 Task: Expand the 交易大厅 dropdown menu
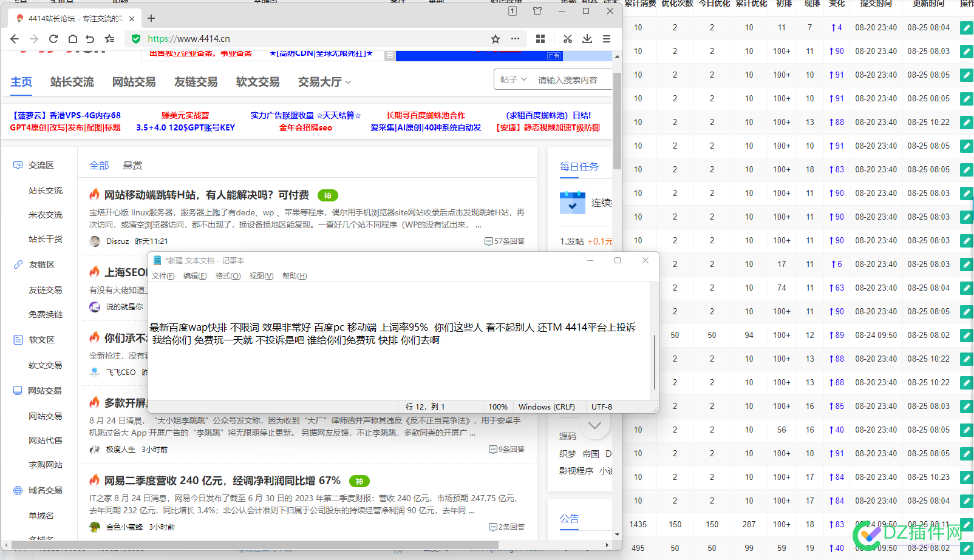324,82
